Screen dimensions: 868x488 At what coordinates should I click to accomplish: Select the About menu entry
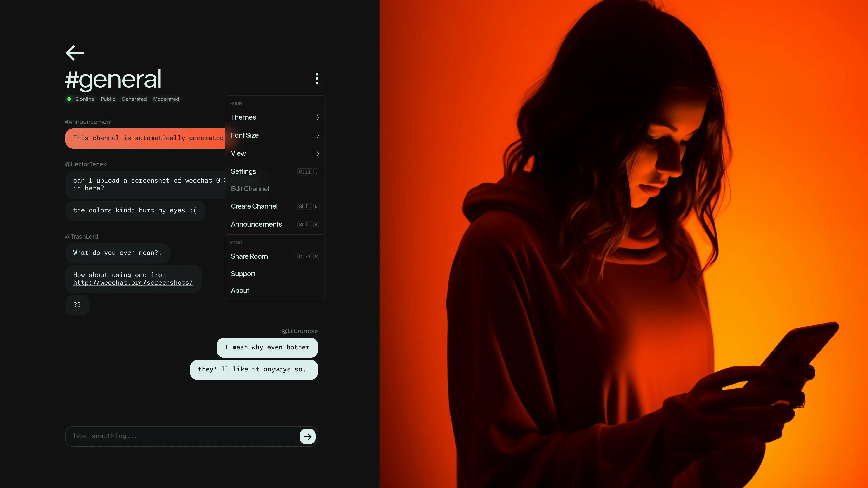[240, 290]
